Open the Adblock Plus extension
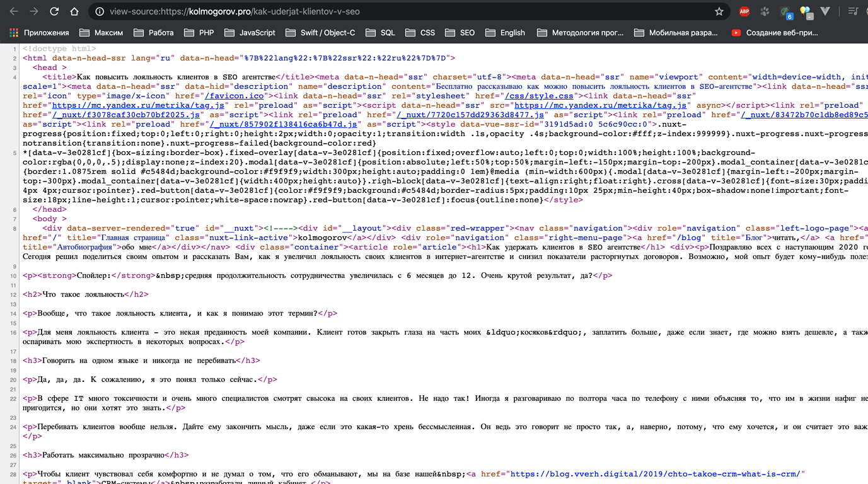This screenshot has height=484, width=868. tap(744, 11)
